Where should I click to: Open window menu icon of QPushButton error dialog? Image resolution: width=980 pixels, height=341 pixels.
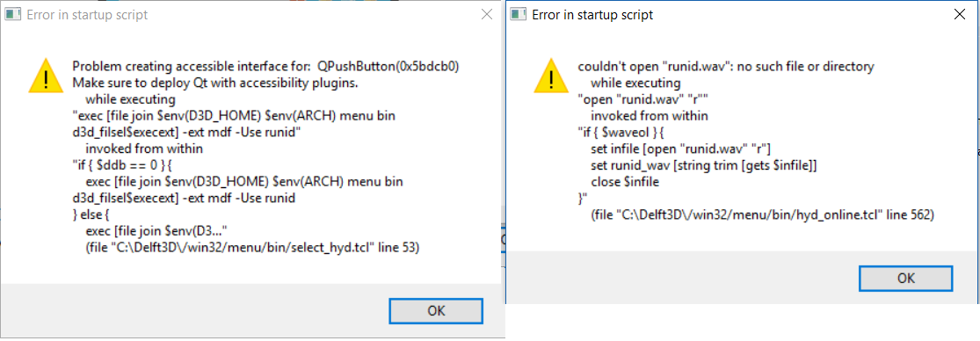coord(12,15)
